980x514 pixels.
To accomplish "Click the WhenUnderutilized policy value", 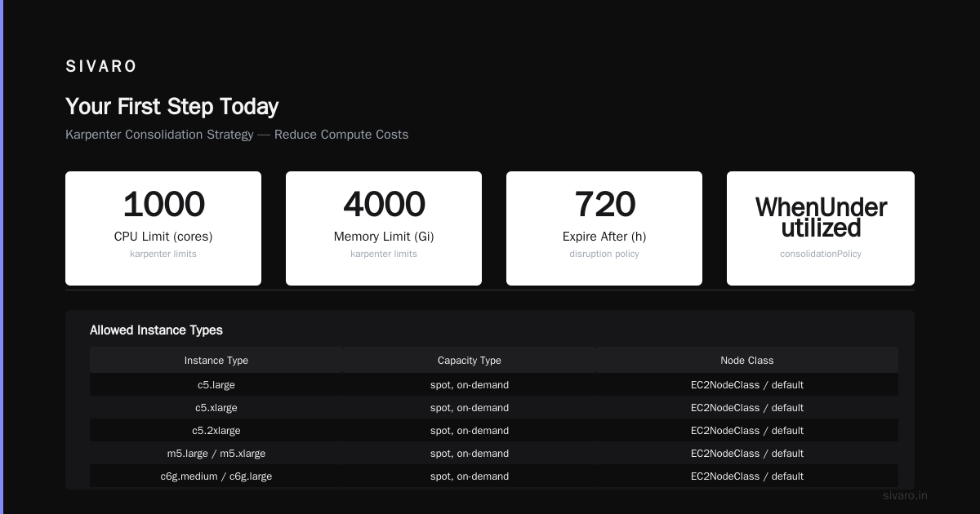I will (821, 217).
